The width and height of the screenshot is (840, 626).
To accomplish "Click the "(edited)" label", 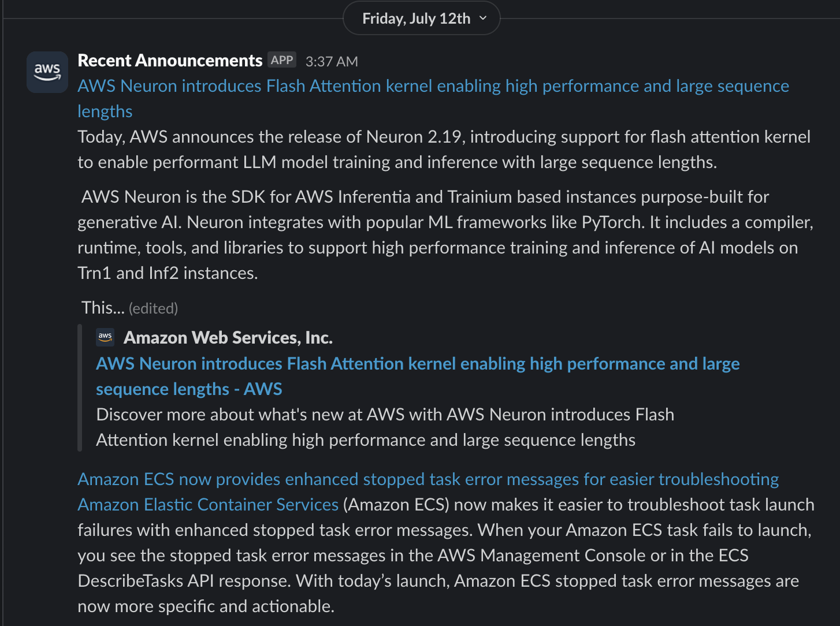I will tap(153, 308).
